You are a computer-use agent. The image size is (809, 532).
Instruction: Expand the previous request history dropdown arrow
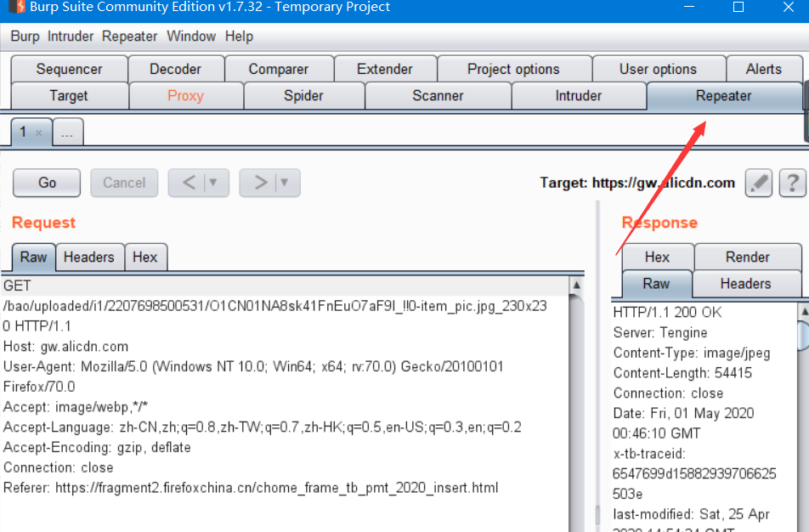(x=213, y=182)
